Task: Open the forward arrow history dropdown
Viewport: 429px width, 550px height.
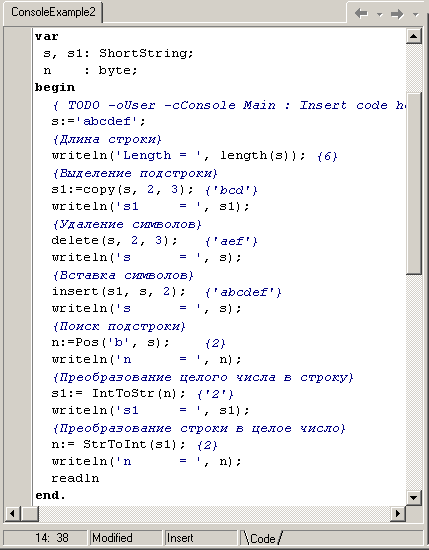Action: (x=416, y=14)
